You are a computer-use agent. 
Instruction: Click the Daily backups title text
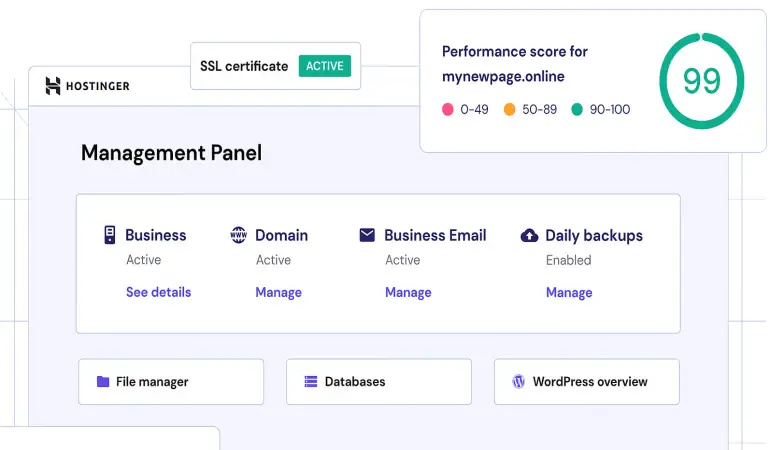(594, 235)
